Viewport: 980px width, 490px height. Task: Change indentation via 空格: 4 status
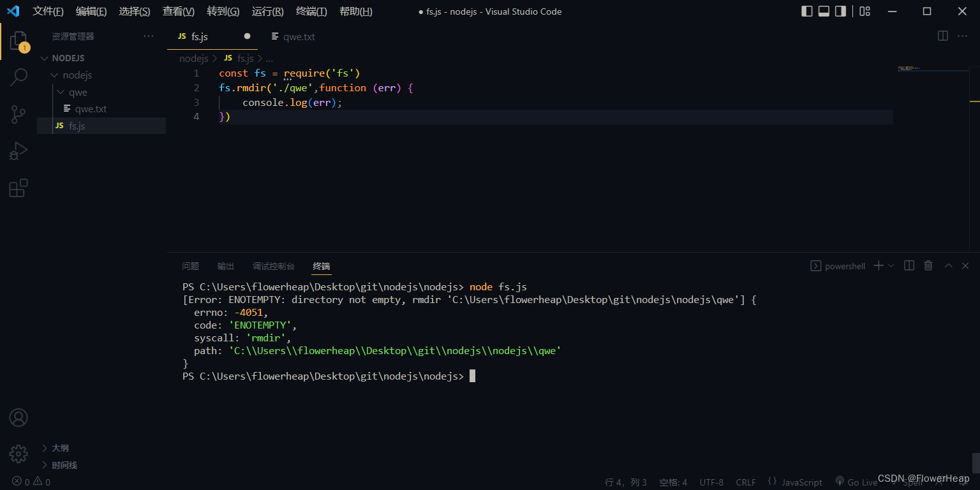[673, 482]
